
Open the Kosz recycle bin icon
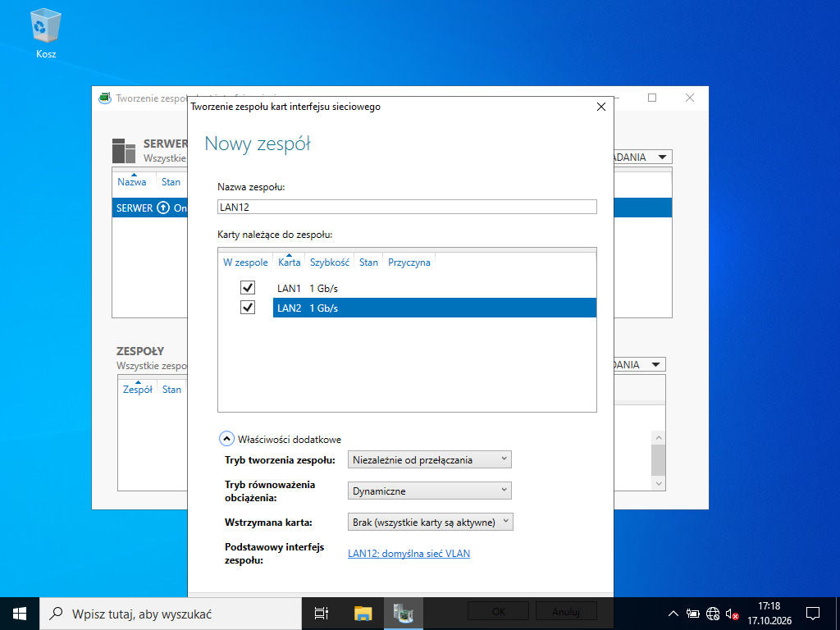46,33
